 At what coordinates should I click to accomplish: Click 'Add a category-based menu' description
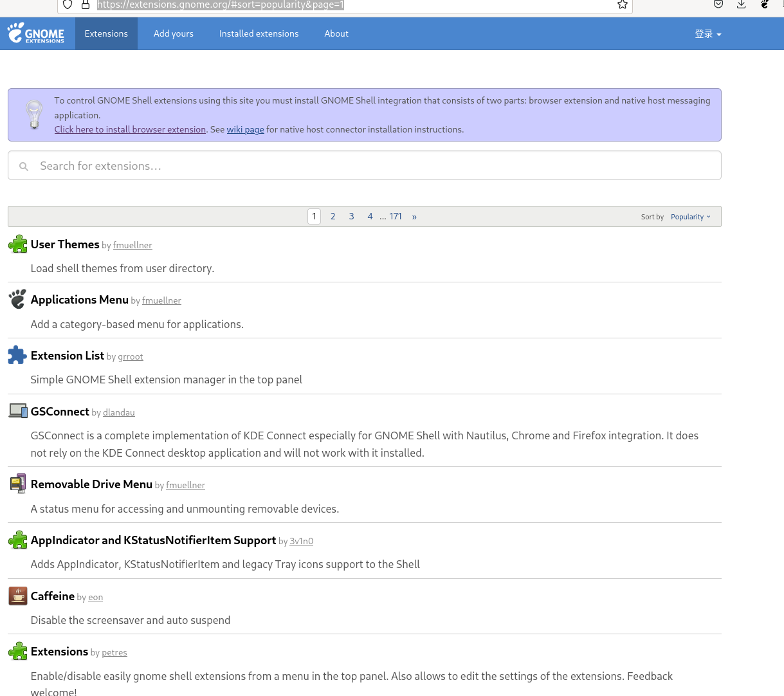click(x=137, y=324)
